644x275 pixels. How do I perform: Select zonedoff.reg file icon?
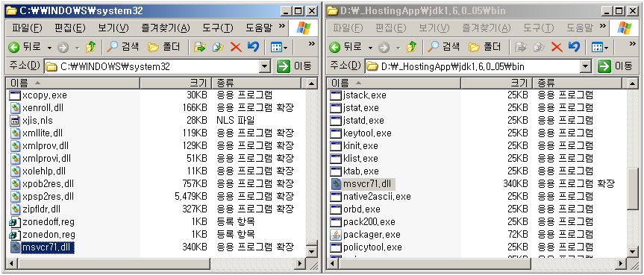(15, 222)
